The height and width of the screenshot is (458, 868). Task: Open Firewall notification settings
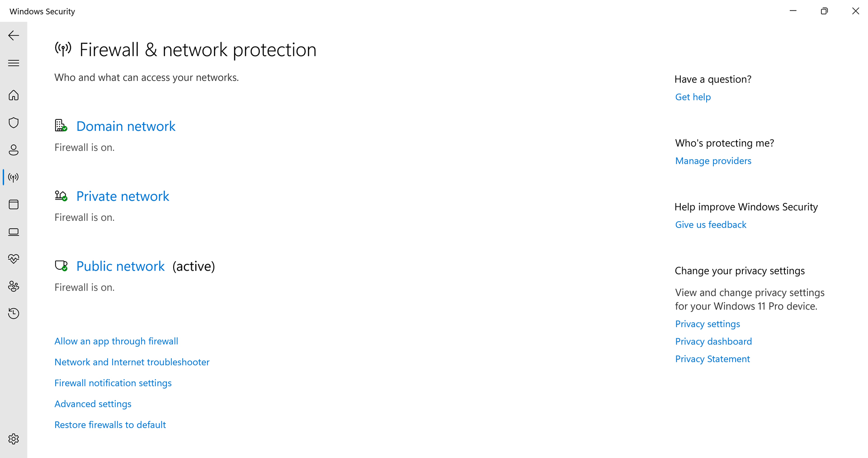[113, 383]
